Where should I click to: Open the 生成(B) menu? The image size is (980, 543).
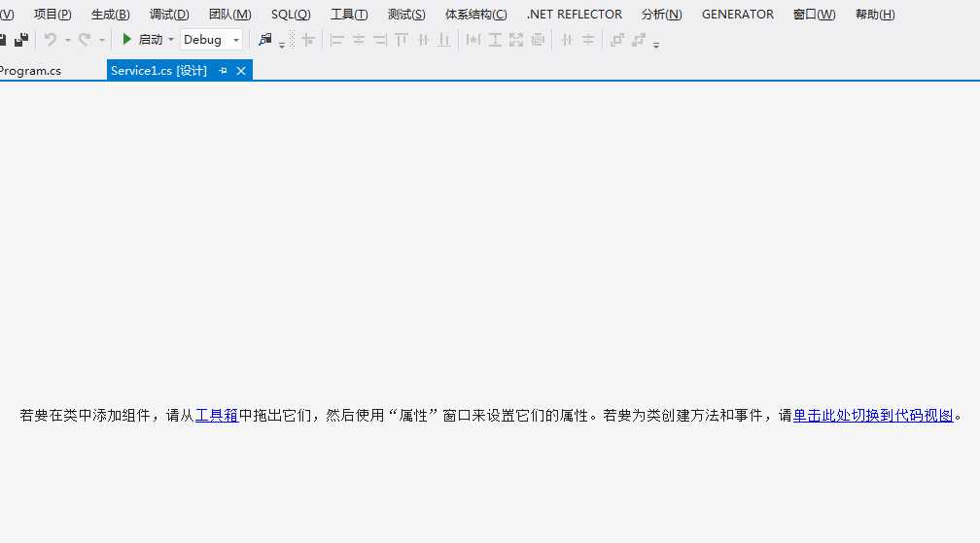[x=111, y=14]
